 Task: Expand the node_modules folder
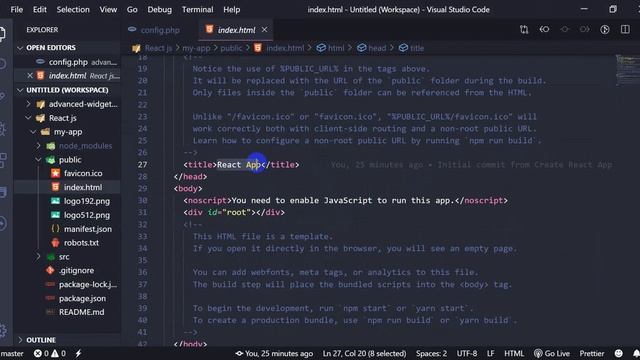click(38, 146)
